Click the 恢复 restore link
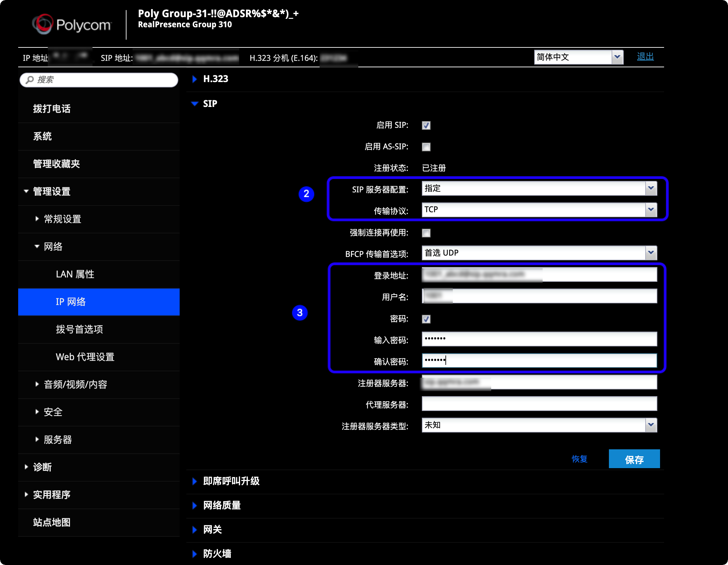 (x=580, y=459)
